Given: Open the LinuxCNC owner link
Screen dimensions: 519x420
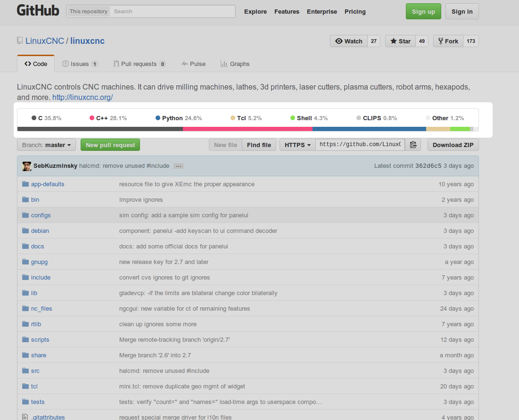Looking at the screenshot, I should tap(45, 41).
